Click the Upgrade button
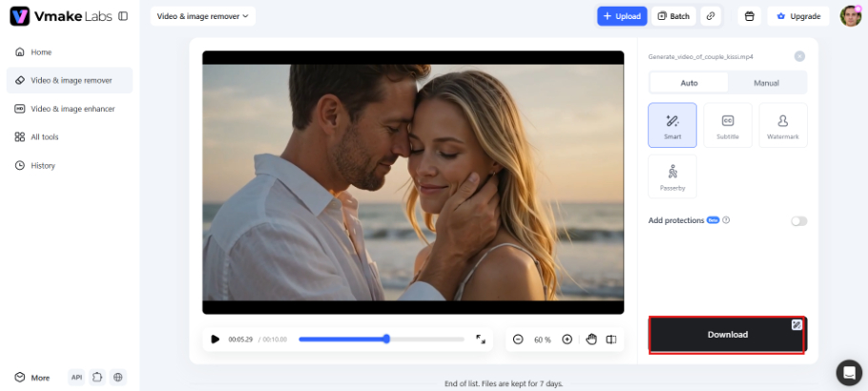 tap(797, 16)
